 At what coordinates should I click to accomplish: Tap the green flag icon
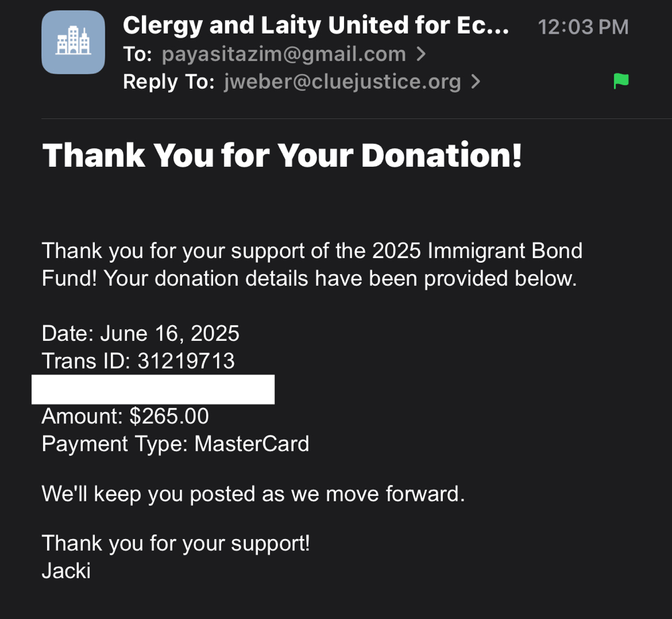[621, 82]
